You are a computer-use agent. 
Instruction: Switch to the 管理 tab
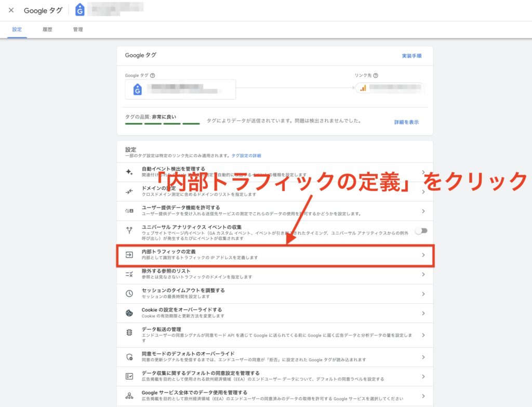(x=78, y=30)
